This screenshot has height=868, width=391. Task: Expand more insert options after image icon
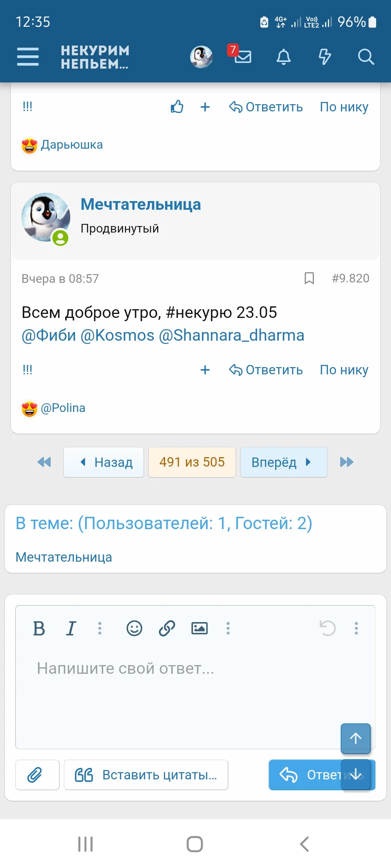228,629
